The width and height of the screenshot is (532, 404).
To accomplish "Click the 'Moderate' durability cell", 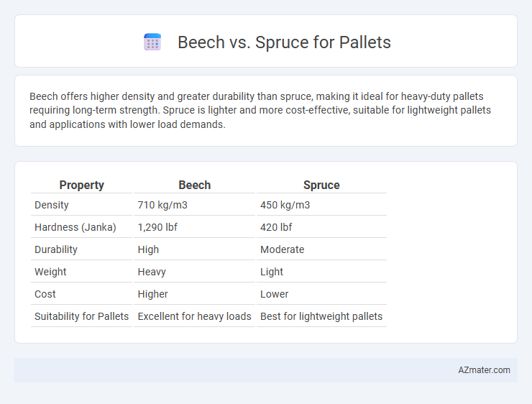I will click(283, 249).
